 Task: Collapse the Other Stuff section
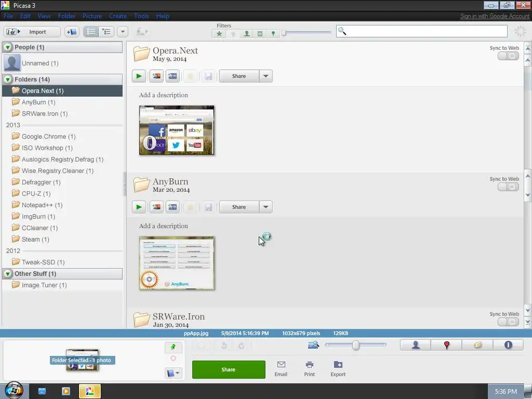tap(7, 274)
